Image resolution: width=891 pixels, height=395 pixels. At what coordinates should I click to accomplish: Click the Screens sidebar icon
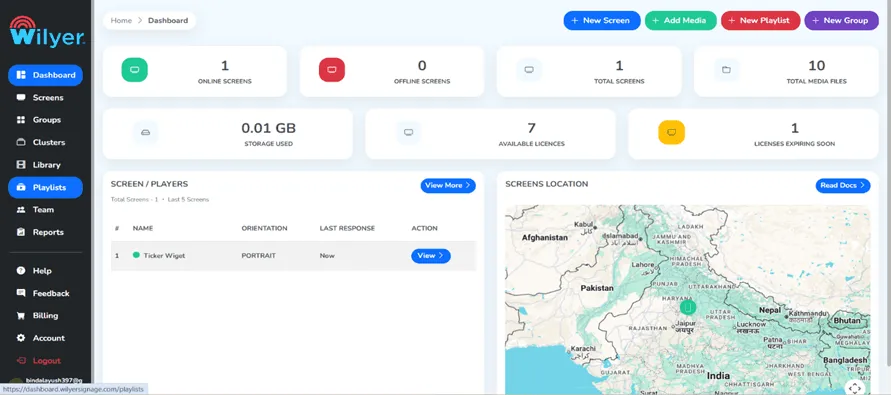click(21, 97)
